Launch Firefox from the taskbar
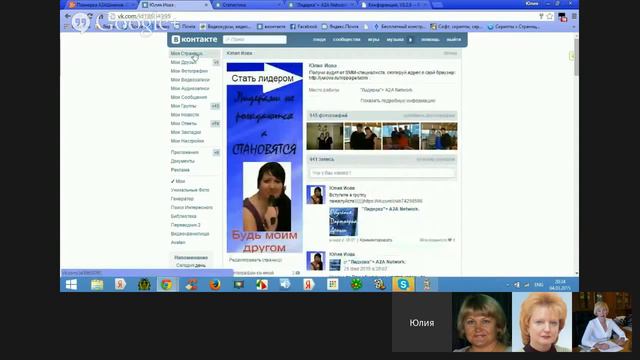The image size is (640, 360). [215, 284]
